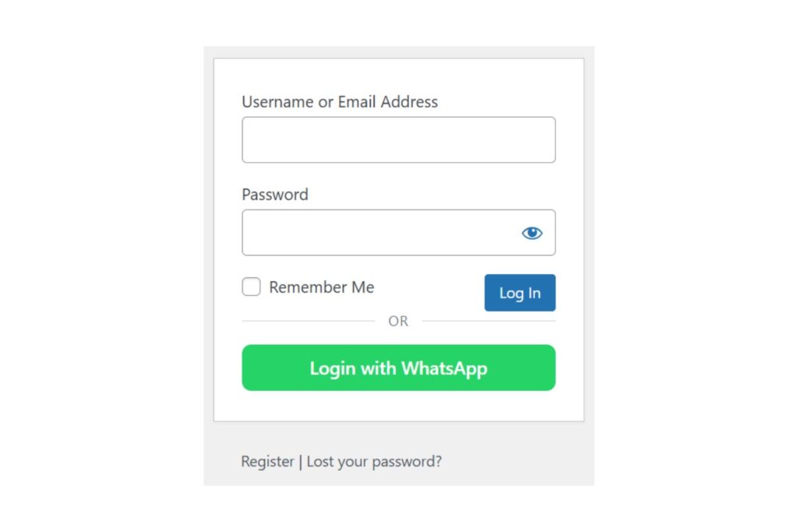Screen dimensions: 798x532
Task: Submit credentials using Log In
Action: point(520,293)
